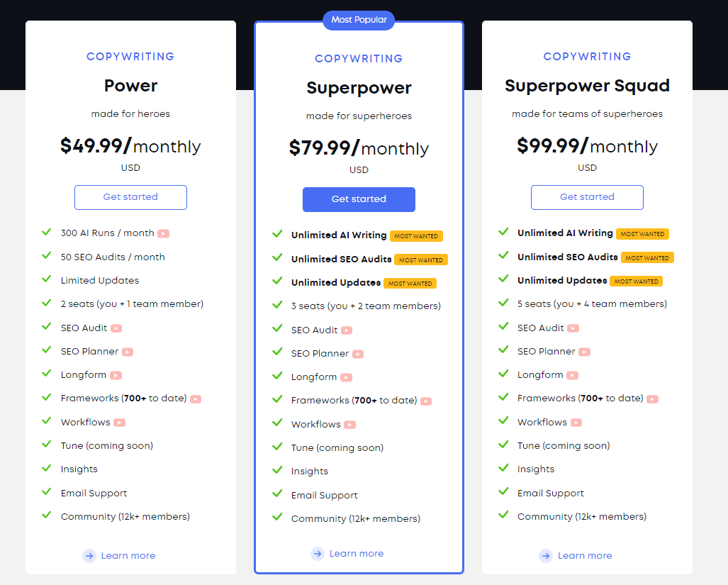Play Frameworks video in Power plan
Image resolution: width=728 pixels, height=585 pixels.
click(196, 399)
